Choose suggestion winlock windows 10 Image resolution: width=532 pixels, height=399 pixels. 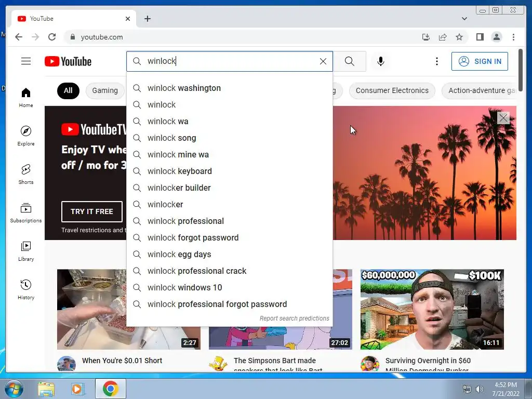click(229, 288)
